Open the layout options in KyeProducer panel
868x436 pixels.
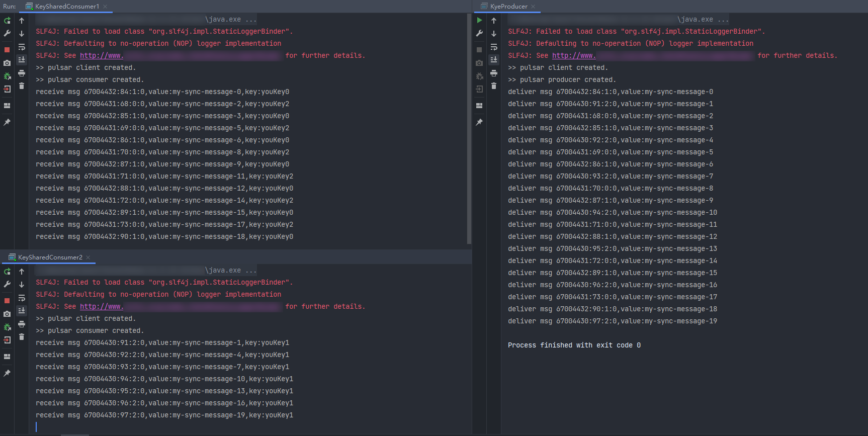click(x=479, y=106)
